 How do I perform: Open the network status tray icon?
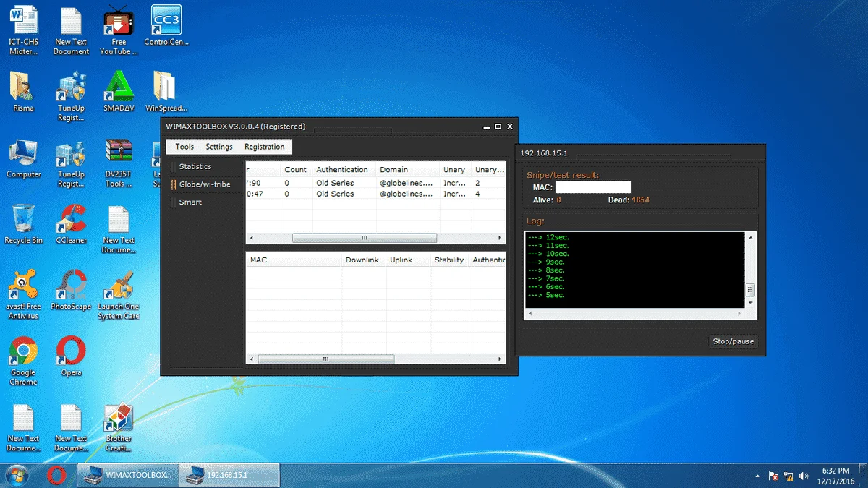789,476
